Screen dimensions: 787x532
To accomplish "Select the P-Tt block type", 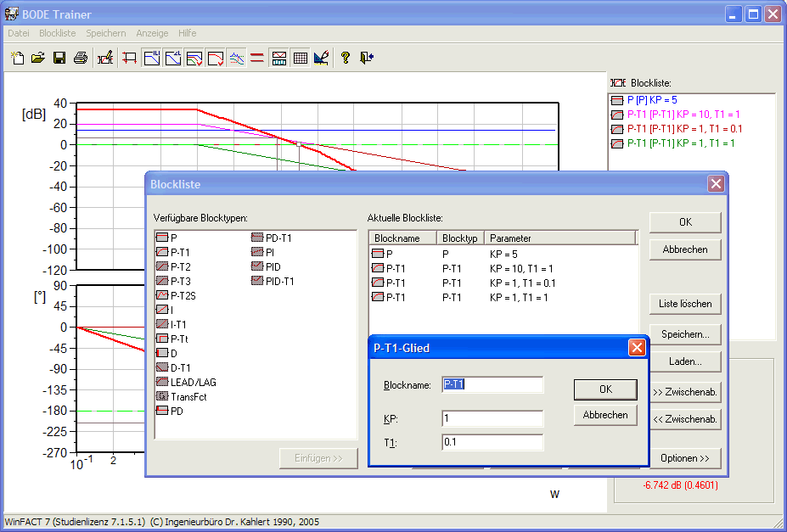I will coord(172,339).
